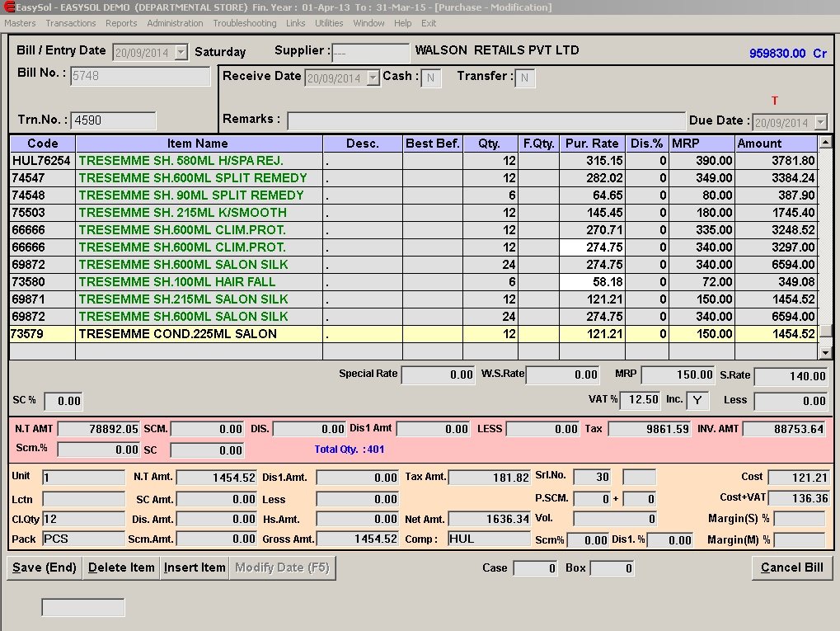Click the Supplier code input field
The width and height of the screenshot is (840, 631).
pos(370,53)
